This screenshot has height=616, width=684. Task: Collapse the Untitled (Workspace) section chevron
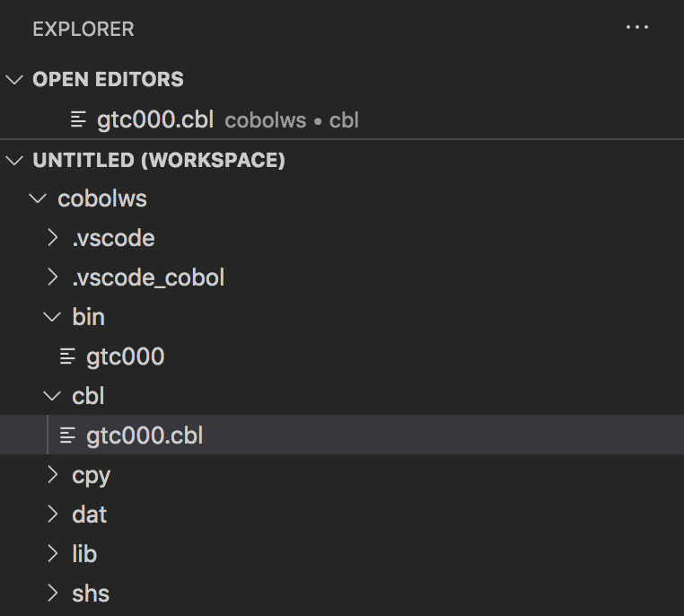14,160
